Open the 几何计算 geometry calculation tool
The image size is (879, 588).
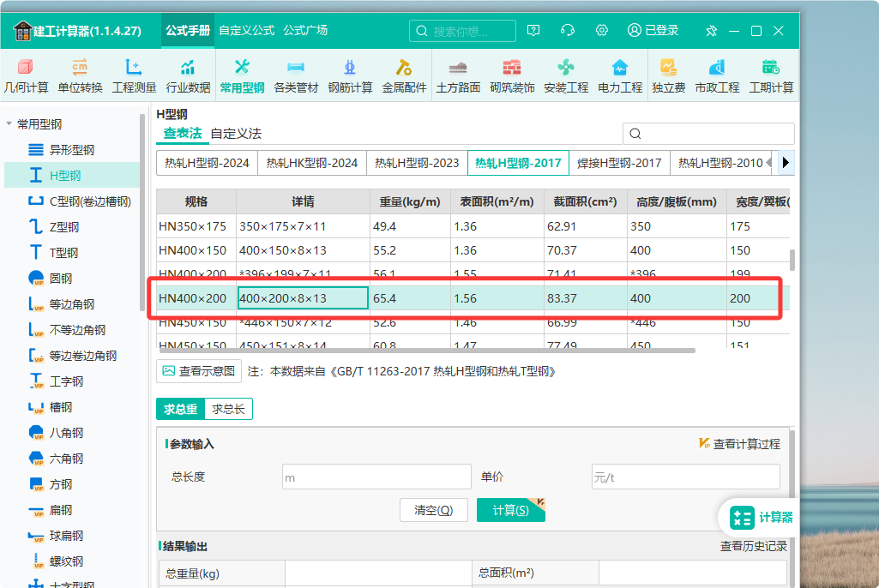(26, 75)
